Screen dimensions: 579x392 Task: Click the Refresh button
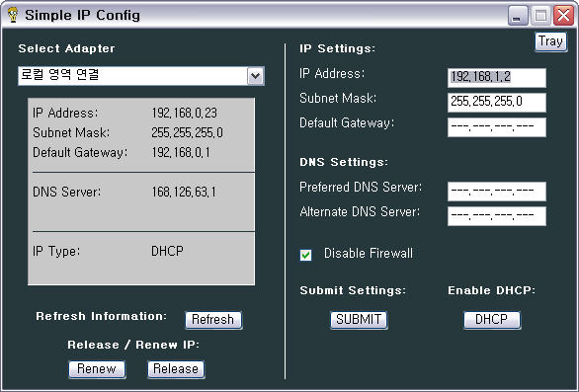click(213, 320)
